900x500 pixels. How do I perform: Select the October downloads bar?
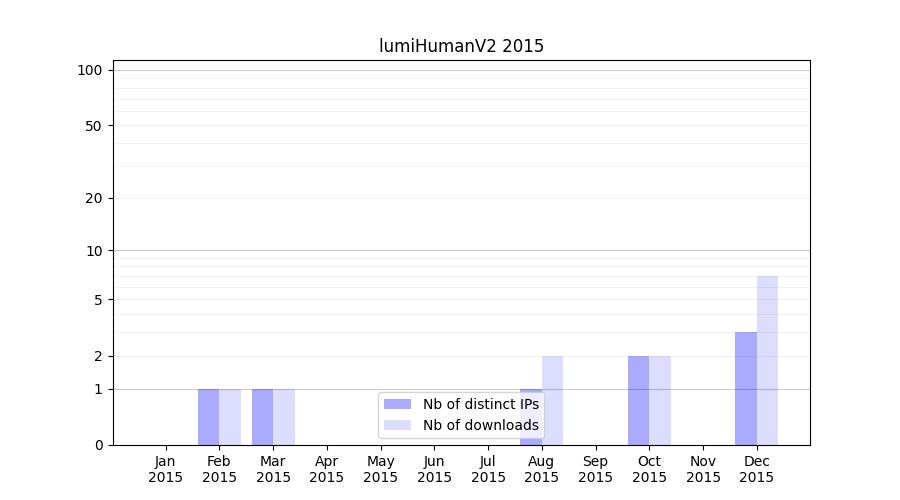pyautogui.click(x=660, y=400)
